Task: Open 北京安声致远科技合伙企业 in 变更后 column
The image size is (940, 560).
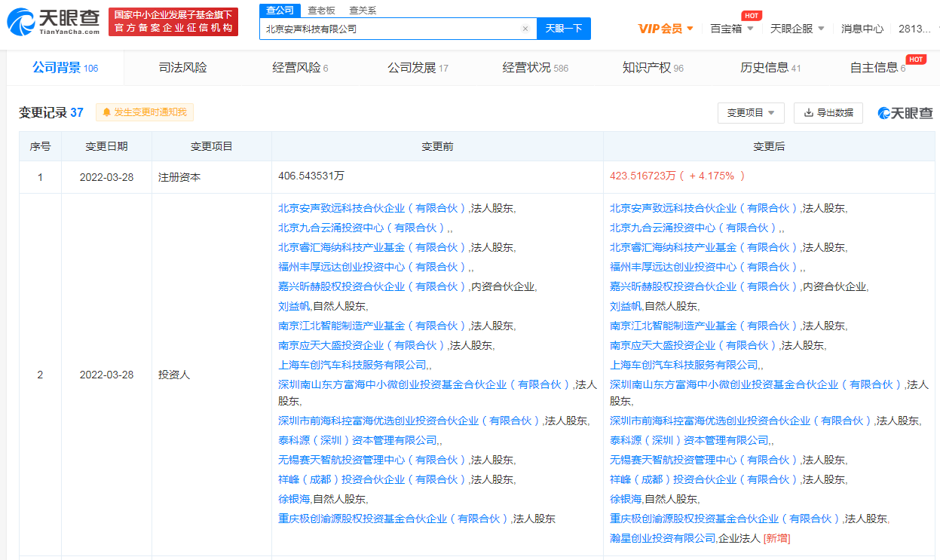Action: pyautogui.click(x=705, y=208)
